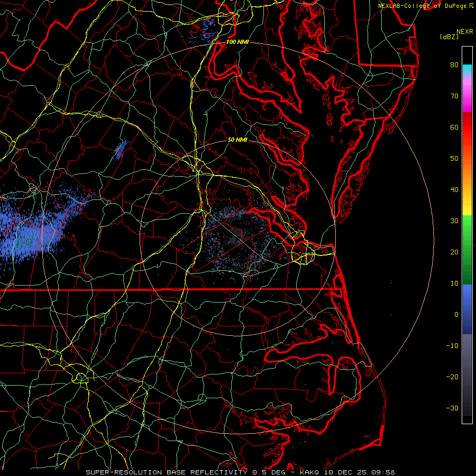Click the 10 dBZ scale value

tap(454, 283)
